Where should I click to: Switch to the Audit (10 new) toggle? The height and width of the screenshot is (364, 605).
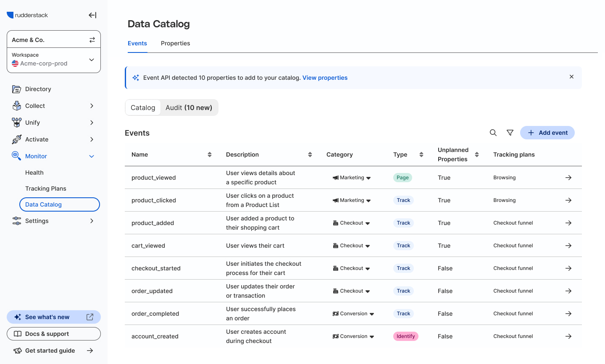pos(189,107)
